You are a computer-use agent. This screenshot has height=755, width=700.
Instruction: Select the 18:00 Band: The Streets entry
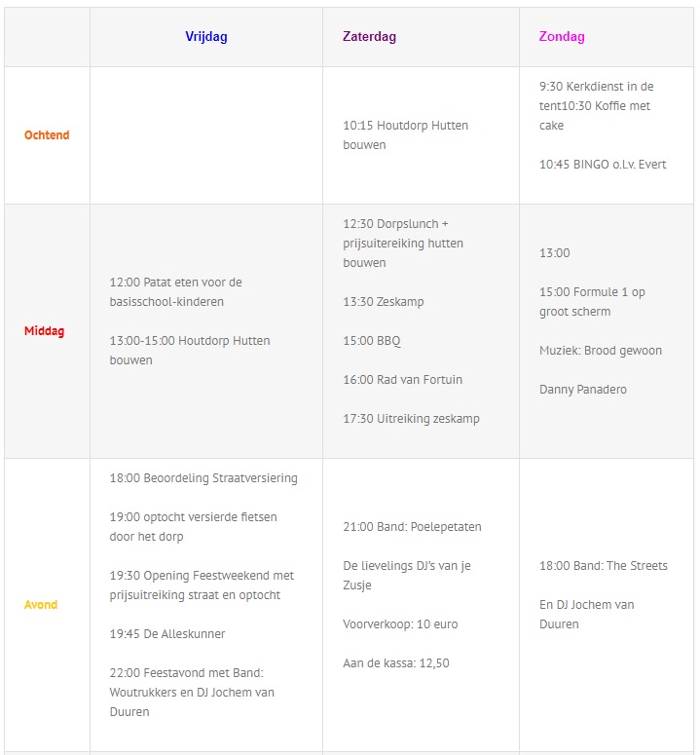coord(604,565)
